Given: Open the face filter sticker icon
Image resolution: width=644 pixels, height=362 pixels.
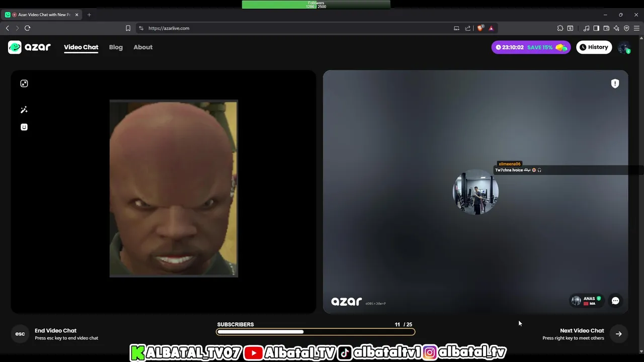Looking at the screenshot, I should coord(24,127).
